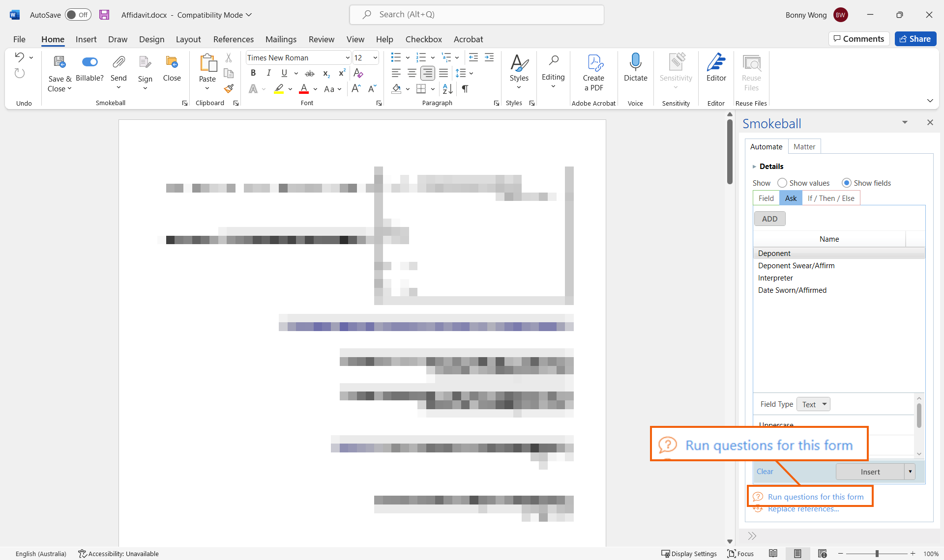Toggle Italic formatting
Viewport: 944px width, 560px height.
(268, 73)
